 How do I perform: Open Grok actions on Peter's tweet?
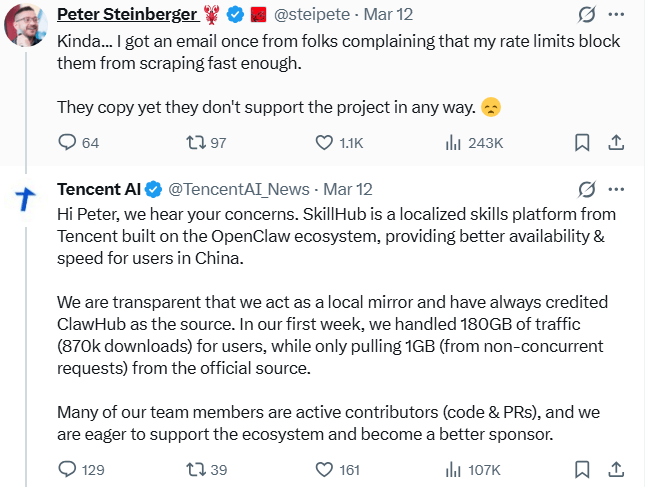588,15
